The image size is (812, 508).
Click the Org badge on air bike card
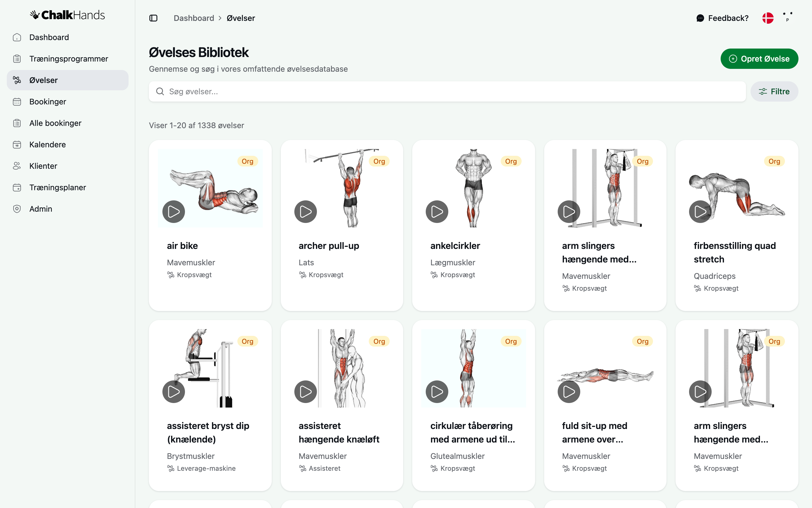[x=248, y=161]
